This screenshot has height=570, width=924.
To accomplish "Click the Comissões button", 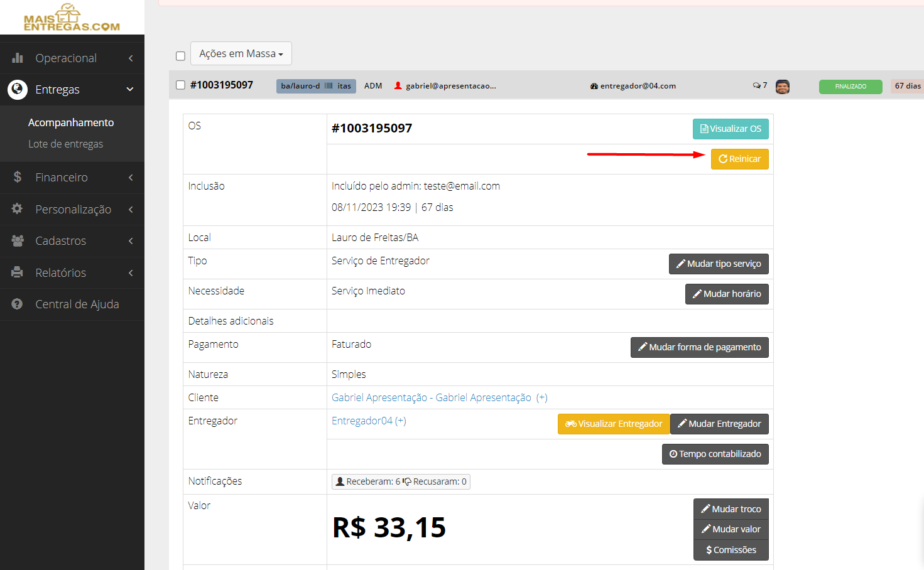I will coord(731,550).
